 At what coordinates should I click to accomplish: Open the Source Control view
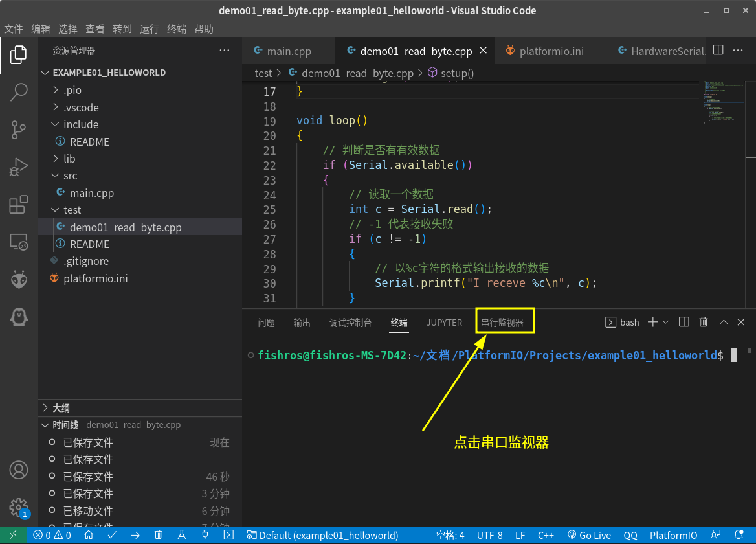(19, 130)
